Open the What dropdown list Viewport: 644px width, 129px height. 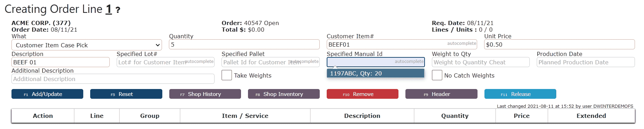87,45
